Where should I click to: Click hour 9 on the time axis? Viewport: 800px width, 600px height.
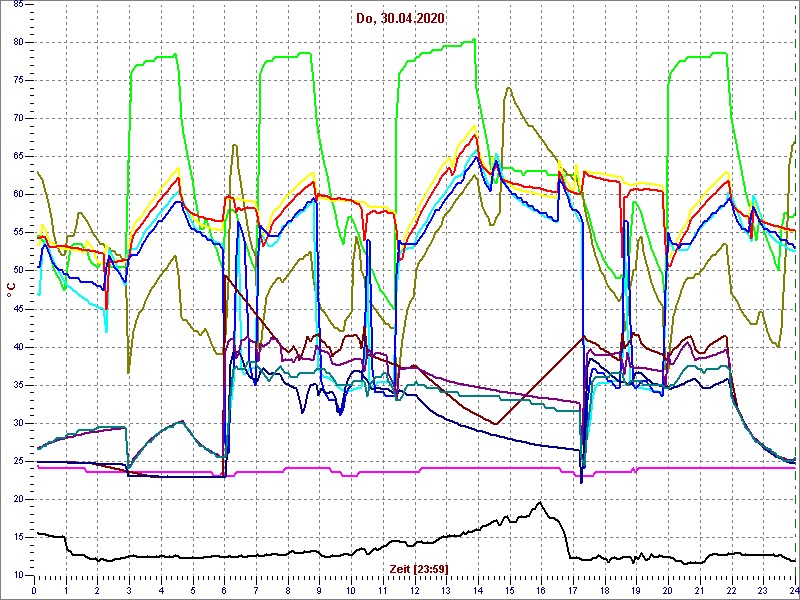319,592
